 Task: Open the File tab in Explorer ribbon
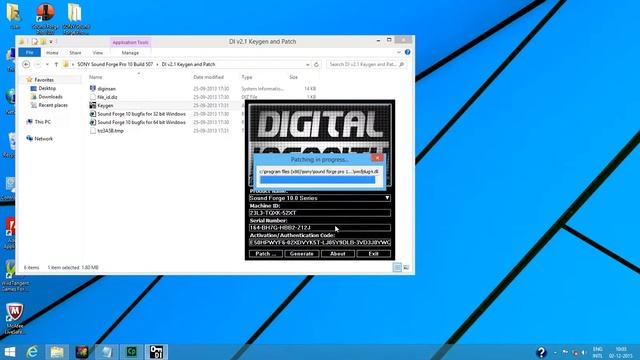29,53
